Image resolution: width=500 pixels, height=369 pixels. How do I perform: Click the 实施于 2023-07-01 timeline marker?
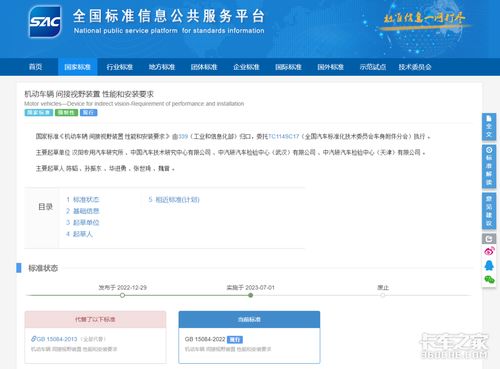click(250, 295)
